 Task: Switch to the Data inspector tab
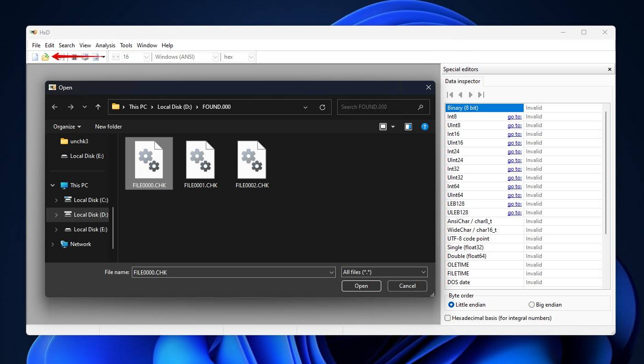pos(463,81)
